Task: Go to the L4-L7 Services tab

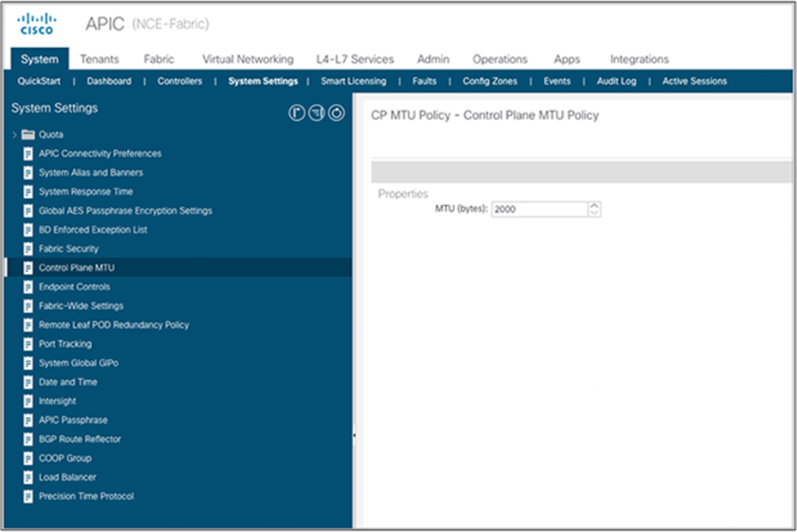Action: pyautogui.click(x=355, y=59)
